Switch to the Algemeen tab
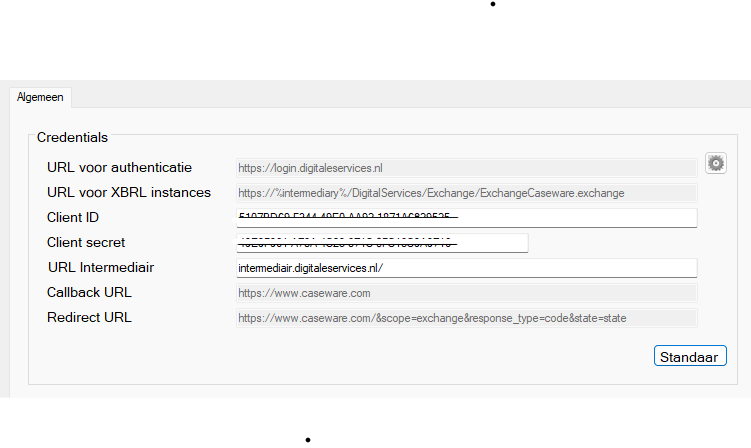 40,97
